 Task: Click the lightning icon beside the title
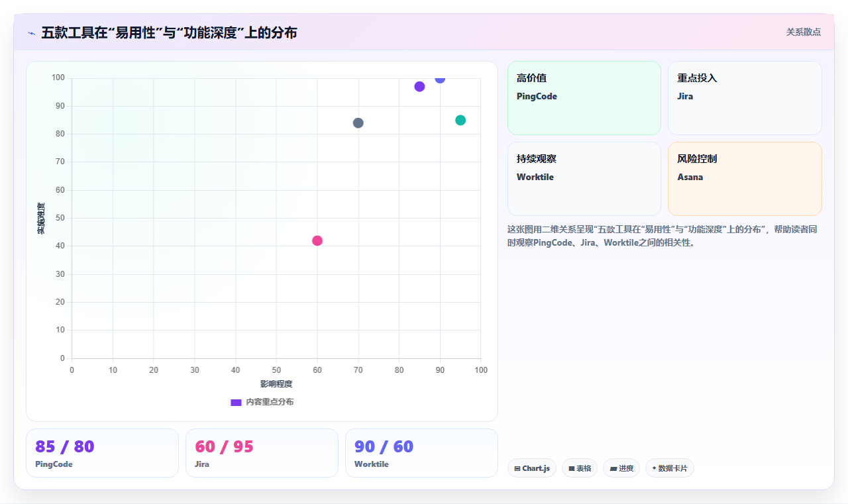(31, 32)
